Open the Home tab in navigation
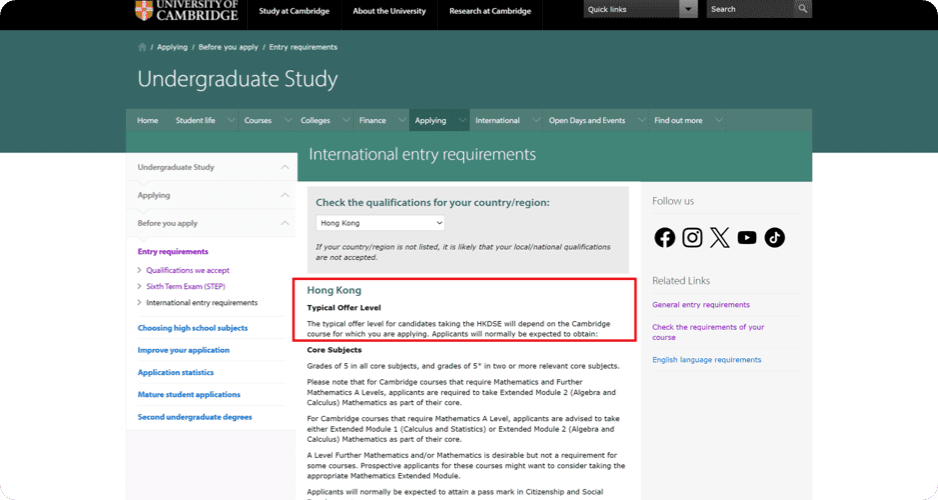This screenshot has height=500, width=938. tap(148, 120)
